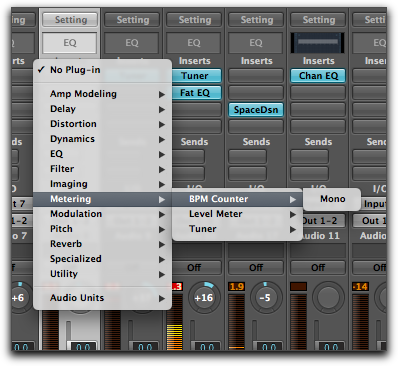Click the EQ box on SpaceDsn channel
The height and width of the screenshot is (366, 398).
click(256, 43)
